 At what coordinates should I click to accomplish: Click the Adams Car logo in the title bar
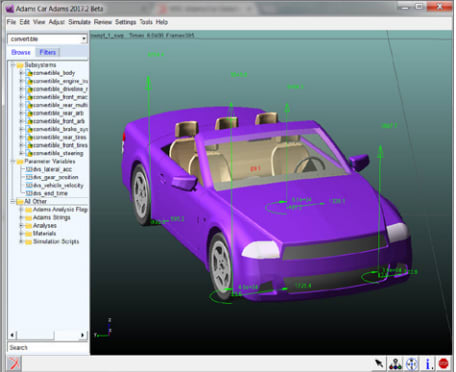pos(10,8)
